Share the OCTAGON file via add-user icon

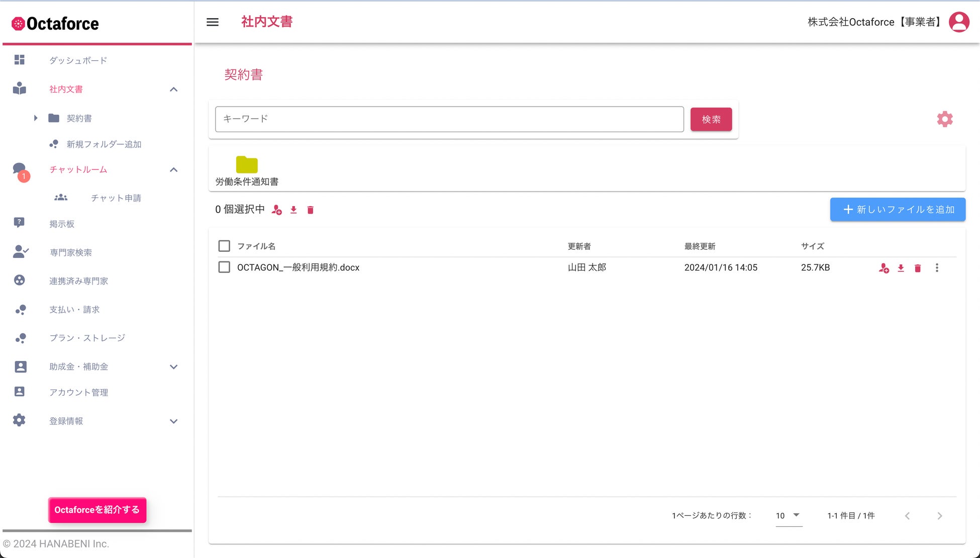884,268
